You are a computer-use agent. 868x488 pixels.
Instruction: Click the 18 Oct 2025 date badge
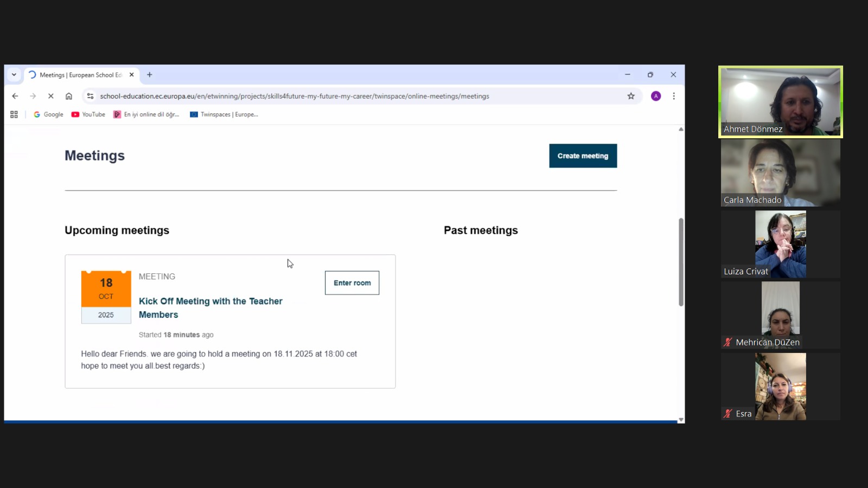click(106, 297)
